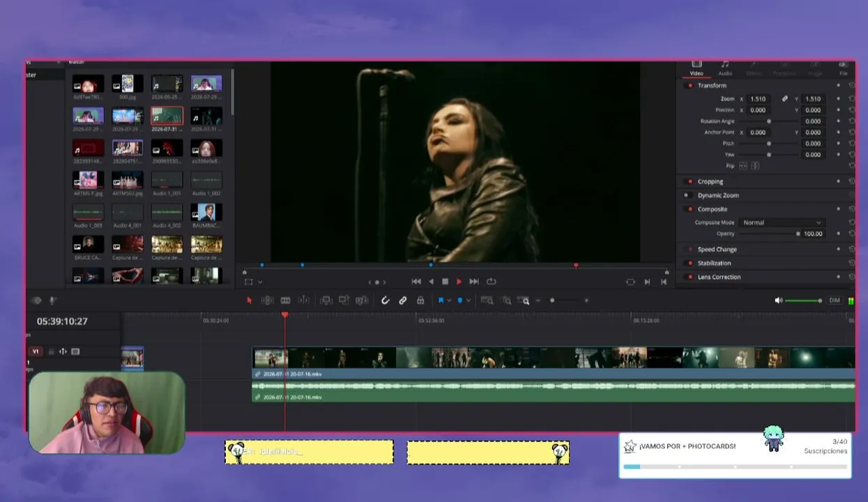
Task: Expand the Speed Change section header
Action: click(x=717, y=250)
